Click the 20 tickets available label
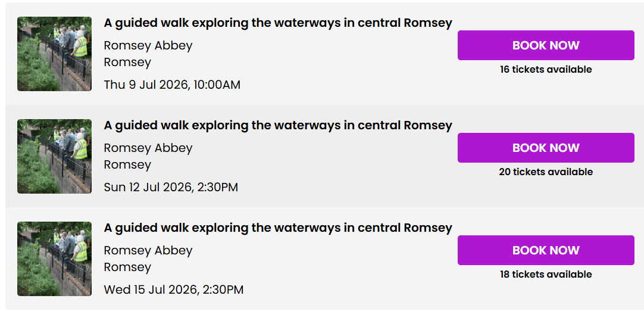This screenshot has height=311, width=644. [546, 172]
